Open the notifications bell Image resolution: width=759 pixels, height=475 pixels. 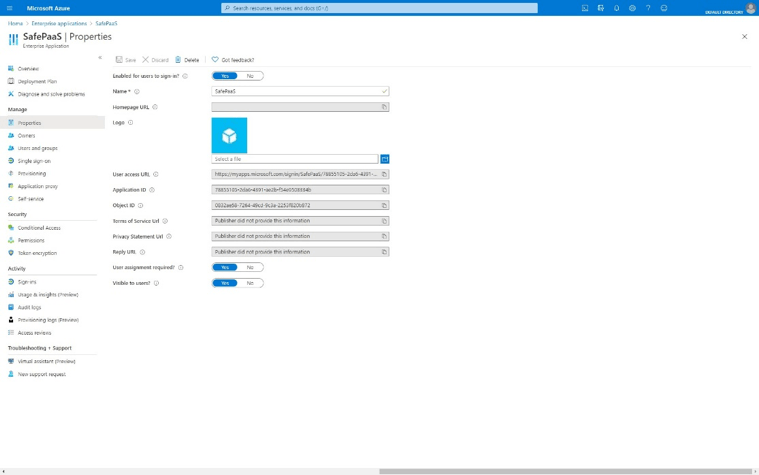pos(616,8)
